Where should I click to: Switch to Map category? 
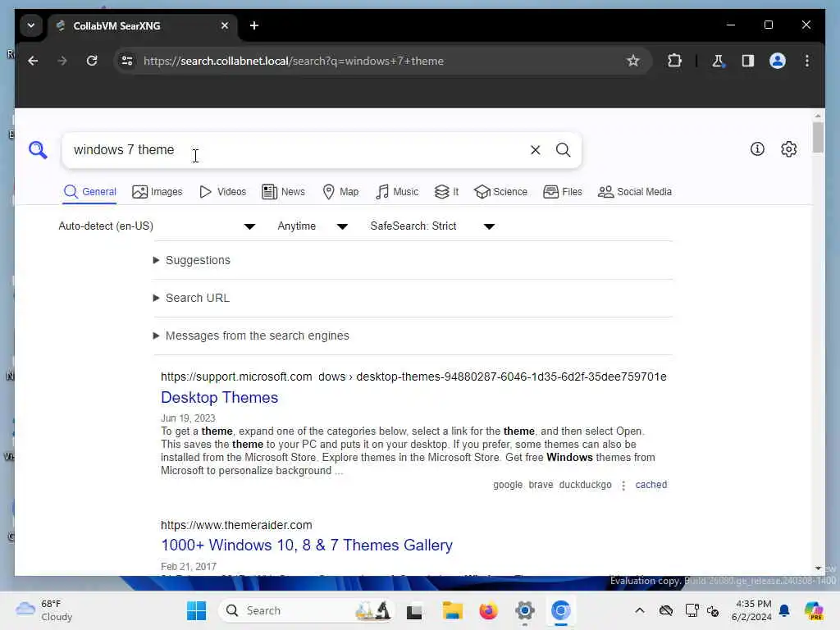[x=340, y=192]
